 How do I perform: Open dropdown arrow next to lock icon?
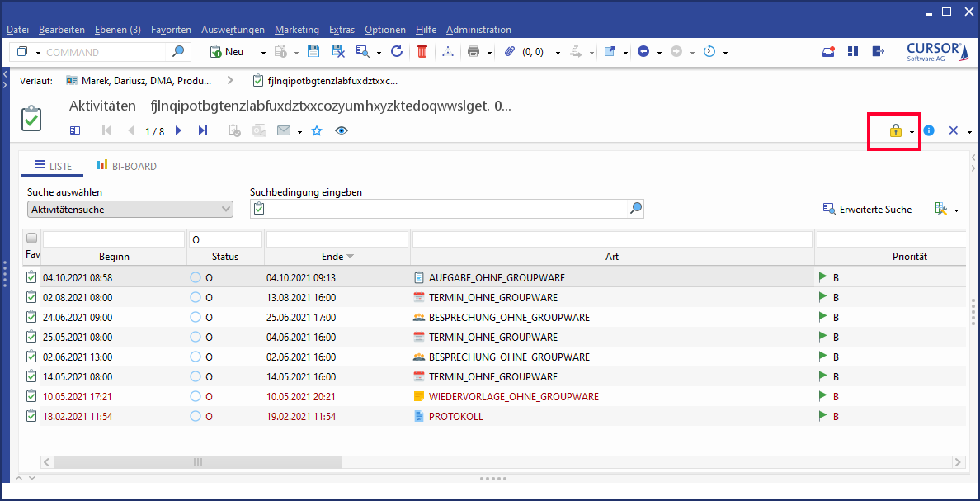point(912,132)
